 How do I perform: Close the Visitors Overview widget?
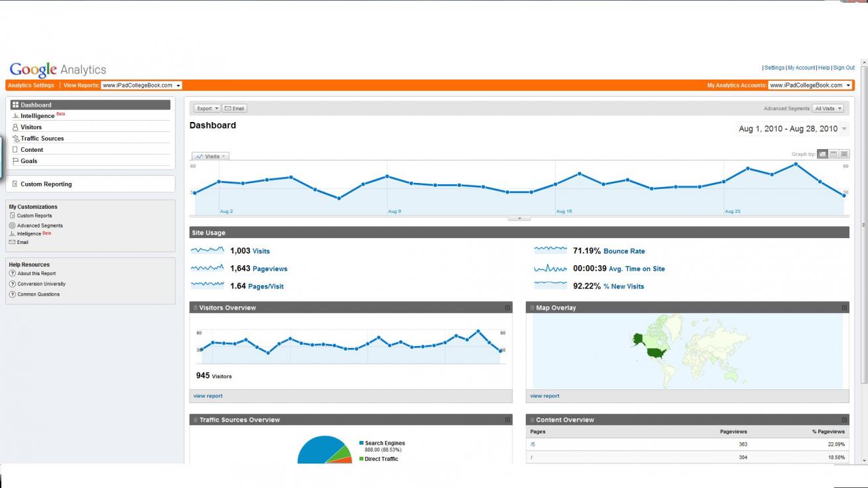508,308
